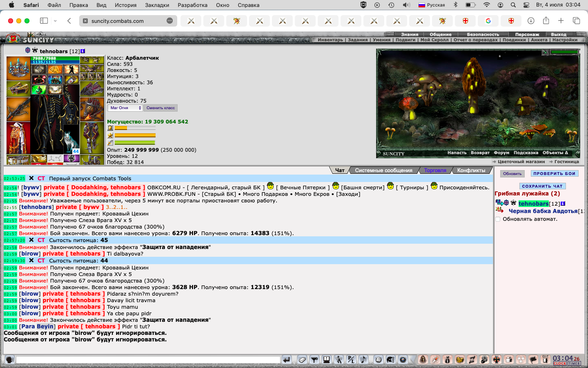
Task: Click the hooded monk face icon
Action: coord(423,359)
